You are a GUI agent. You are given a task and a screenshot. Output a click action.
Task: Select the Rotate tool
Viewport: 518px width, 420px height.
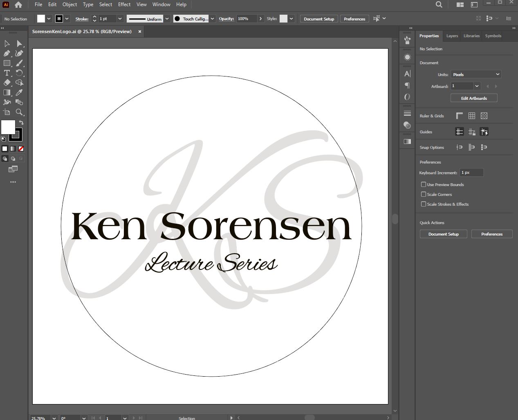click(19, 73)
